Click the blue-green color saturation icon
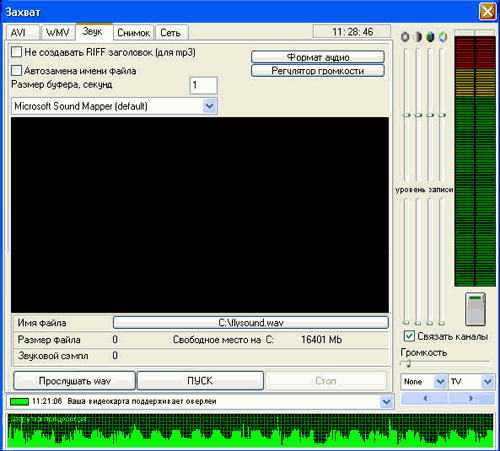Viewport: 500px width, 451px height. point(430,37)
